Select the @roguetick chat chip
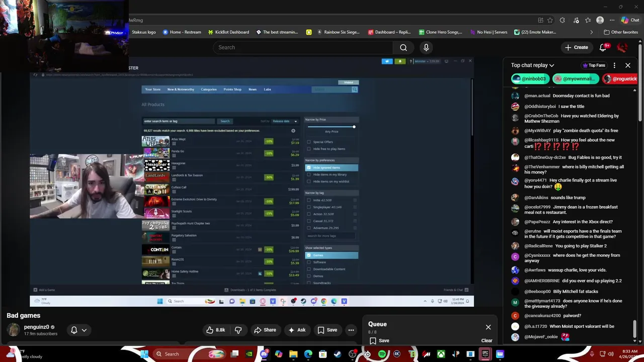Image resolution: width=644 pixels, height=362 pixels. pyautogui.click(x=620, y=78)
